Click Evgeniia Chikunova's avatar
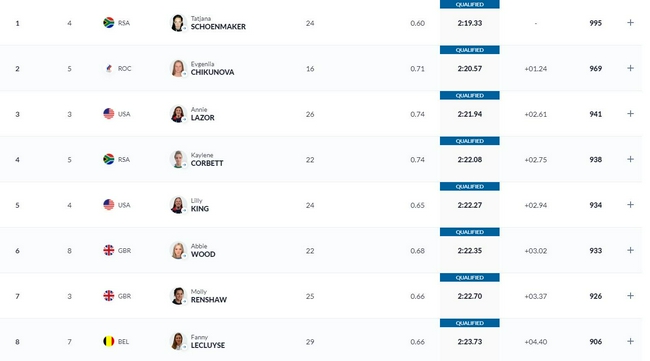The height and width of the screenshot is (361, 650). point(178,68)
